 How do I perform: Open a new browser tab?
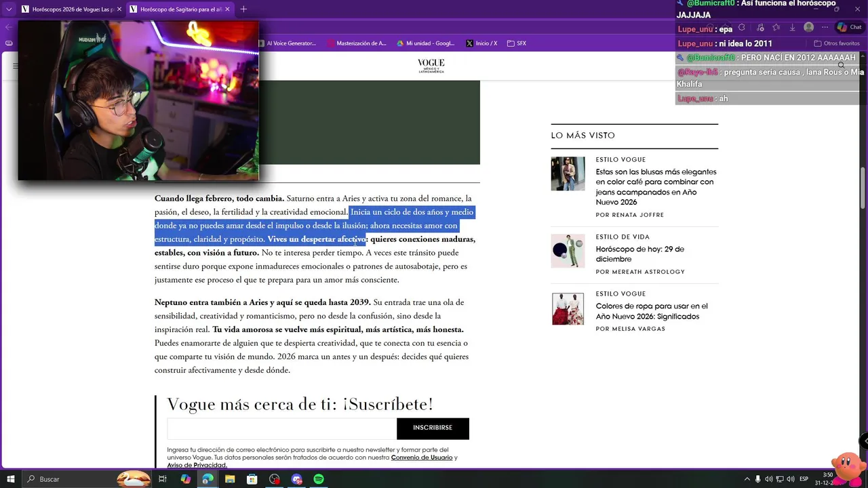coord(243,9)
